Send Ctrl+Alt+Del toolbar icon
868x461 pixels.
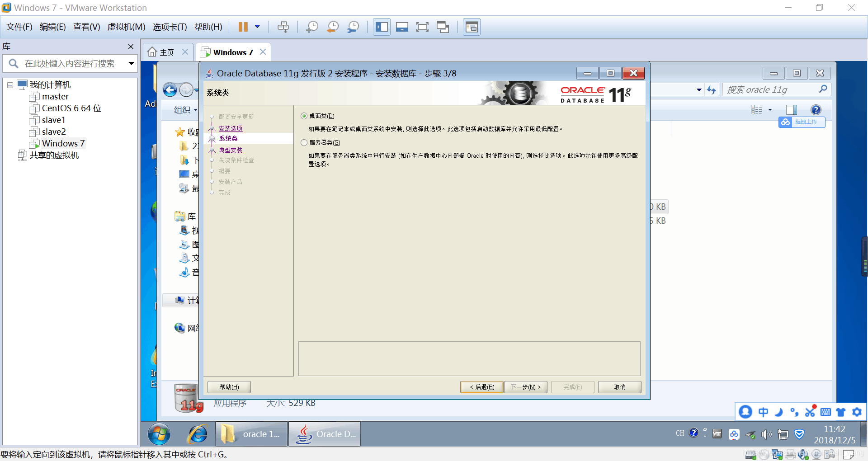tap(283, 27)
